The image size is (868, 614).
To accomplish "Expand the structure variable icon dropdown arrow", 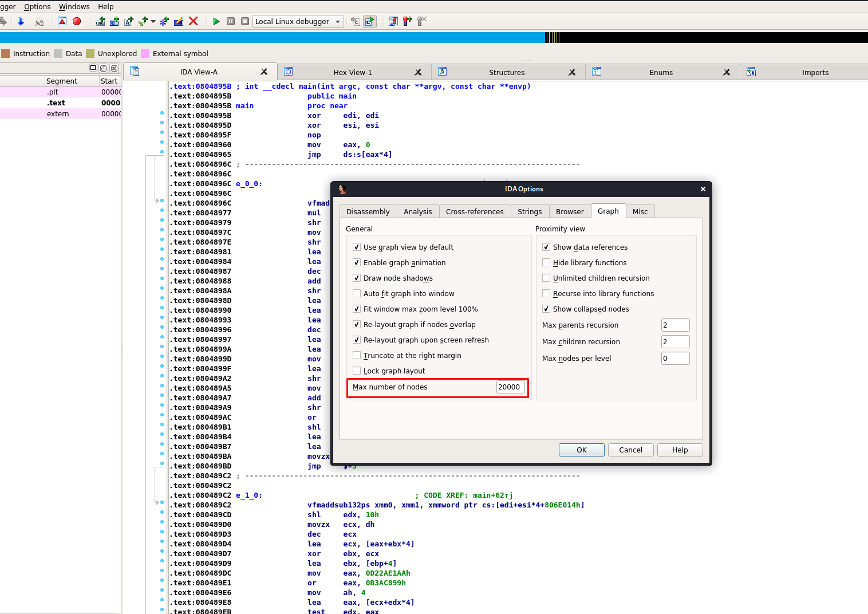I will point(153,21).
